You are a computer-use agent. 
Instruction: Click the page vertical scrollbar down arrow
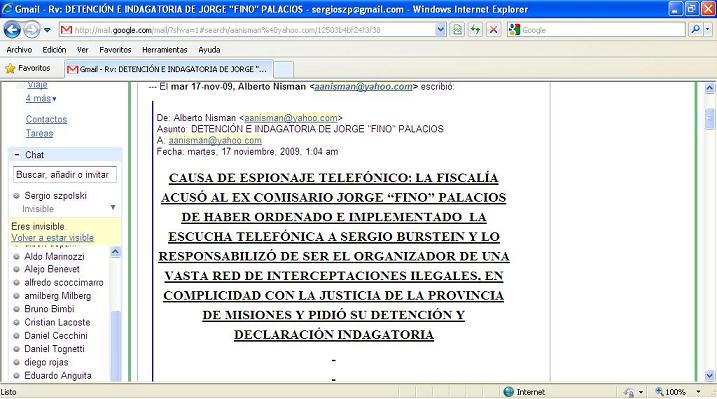(x=710, y=376)
